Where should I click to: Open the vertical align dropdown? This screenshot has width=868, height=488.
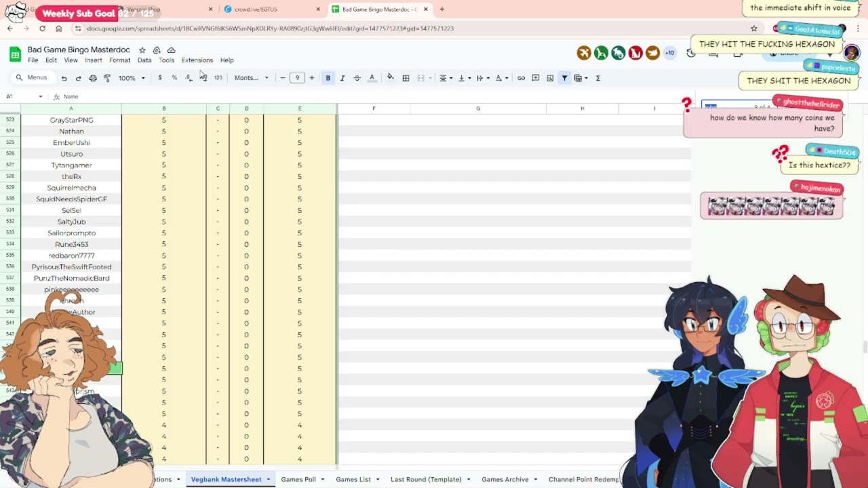(x=464, y=78)
